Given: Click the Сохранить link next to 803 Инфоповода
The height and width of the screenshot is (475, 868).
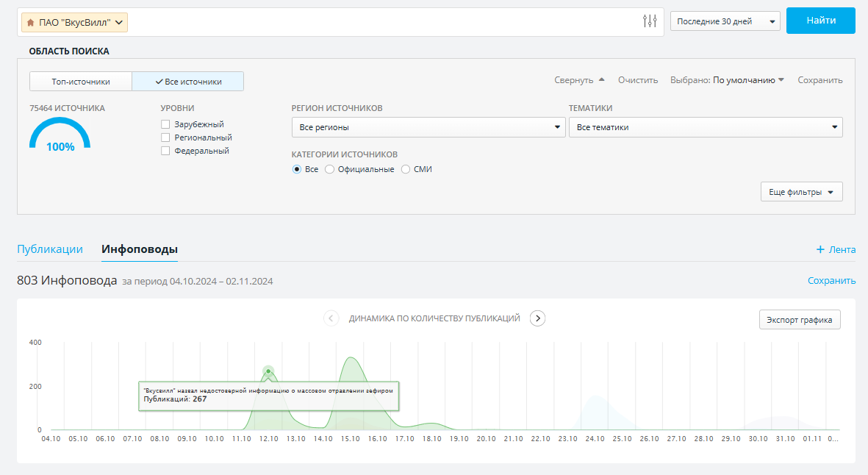Looking at the screenshot, I should [831, 281].
